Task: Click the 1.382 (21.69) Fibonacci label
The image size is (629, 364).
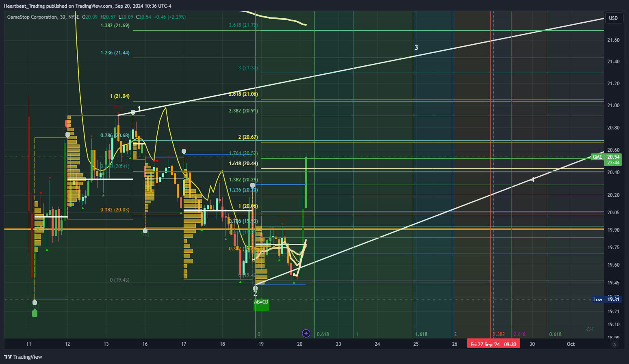Action: coord(115,26)
